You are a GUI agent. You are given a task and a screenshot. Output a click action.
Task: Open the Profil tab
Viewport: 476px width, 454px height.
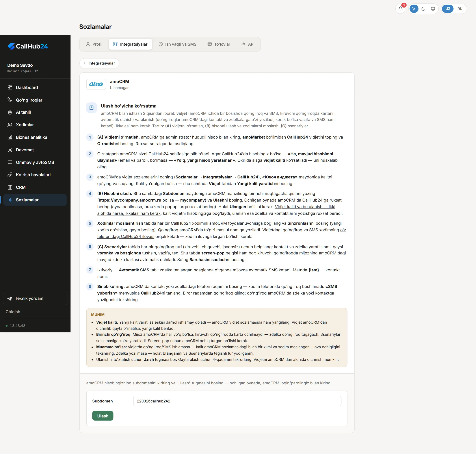pyautogui.click(x=94, y=44)
